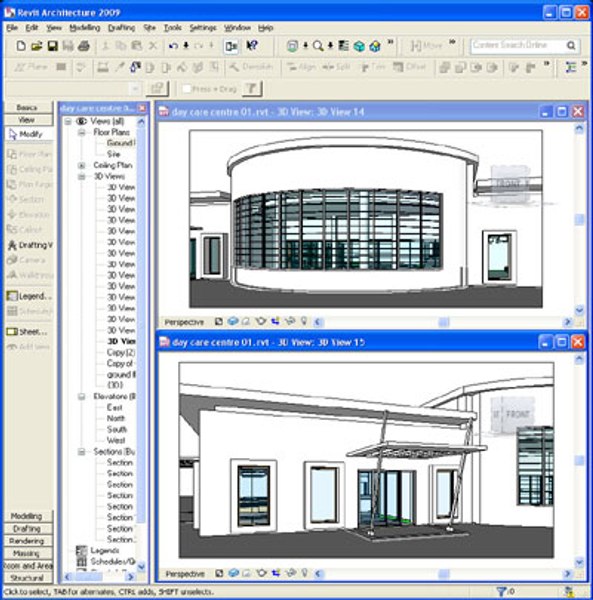This screenshot has height=600, width=593.
Task: Expand the Ceiling Plans node
Action: coord(81,166)
